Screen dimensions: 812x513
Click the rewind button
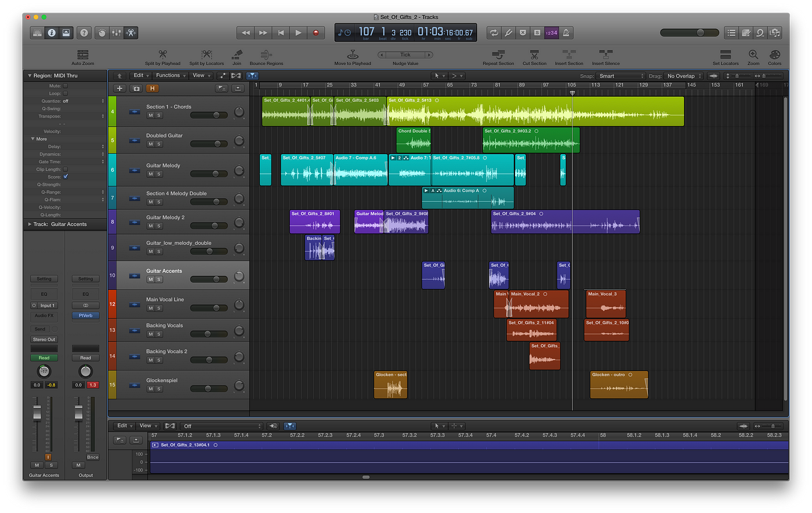coord(245,33)
